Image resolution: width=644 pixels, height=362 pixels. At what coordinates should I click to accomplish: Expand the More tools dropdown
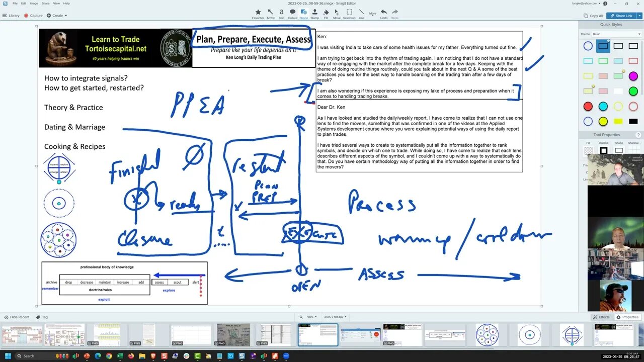pyautogui.click(x=373, y=14)
